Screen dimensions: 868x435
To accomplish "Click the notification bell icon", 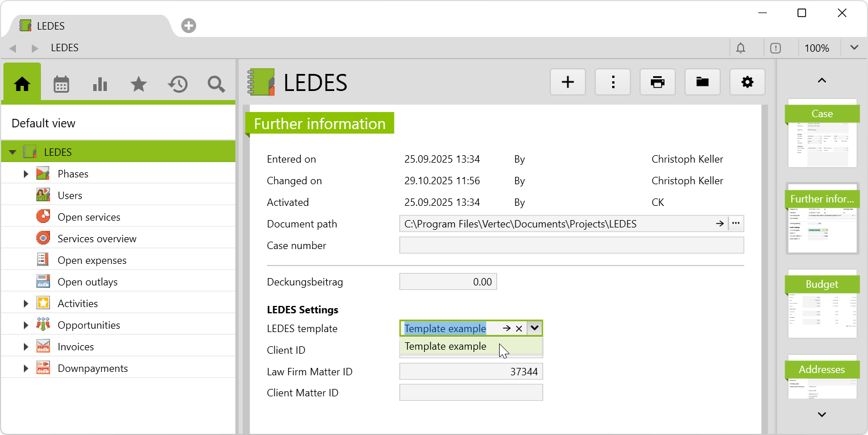I will coord(741,48).
